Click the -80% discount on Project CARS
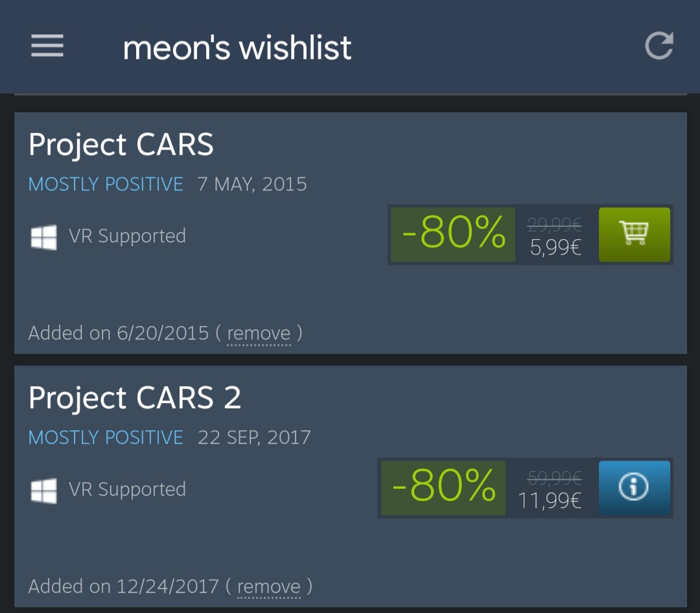Viewport: 700px width, 613px height. tap(453, 235)
